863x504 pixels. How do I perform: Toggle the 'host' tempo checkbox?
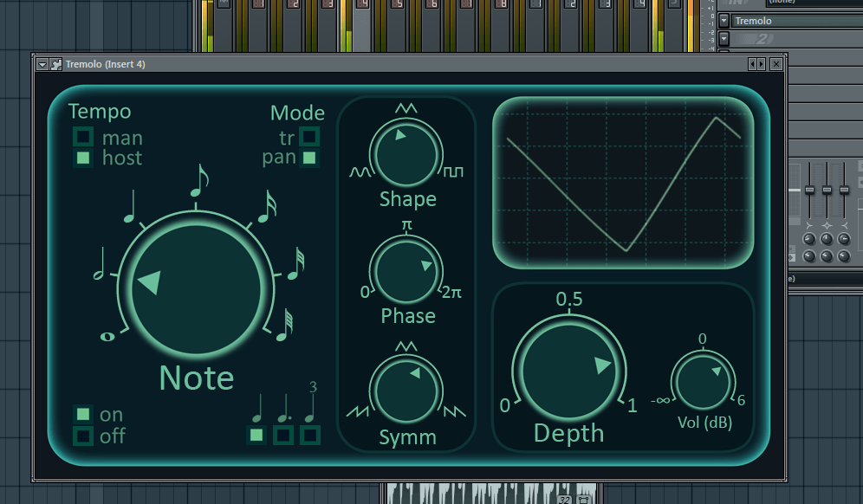[83, 158]
